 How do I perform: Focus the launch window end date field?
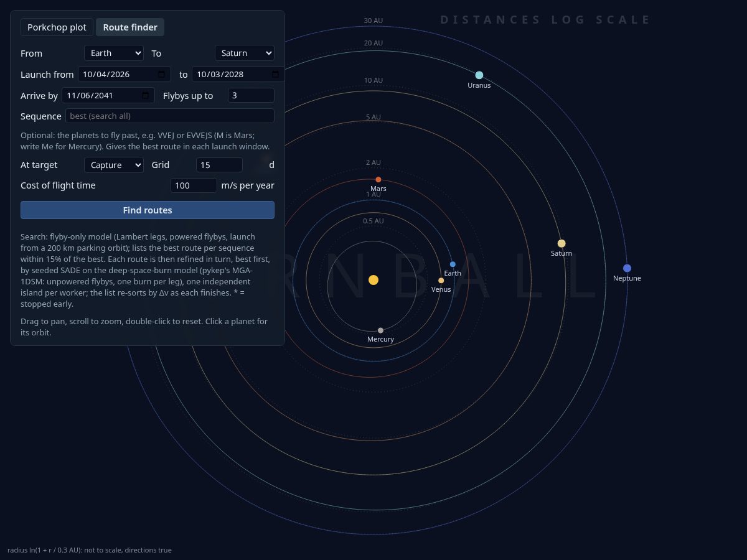[x=238, y=75]
